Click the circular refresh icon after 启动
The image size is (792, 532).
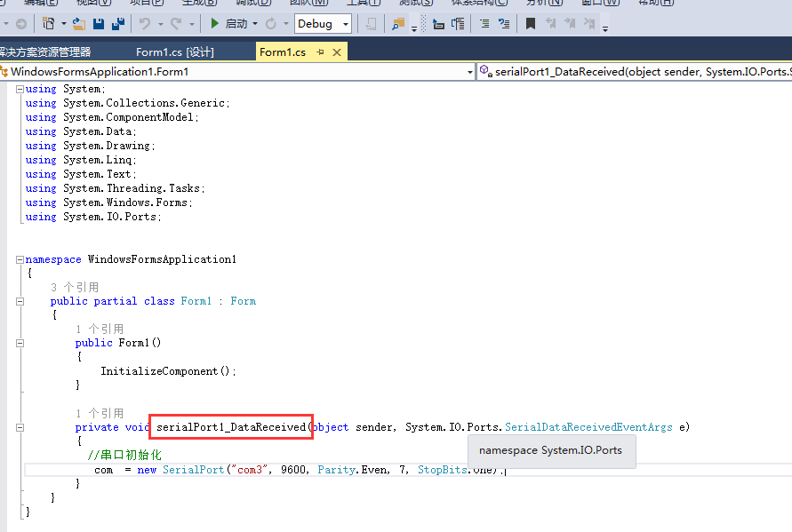click(x=271, y=23)
